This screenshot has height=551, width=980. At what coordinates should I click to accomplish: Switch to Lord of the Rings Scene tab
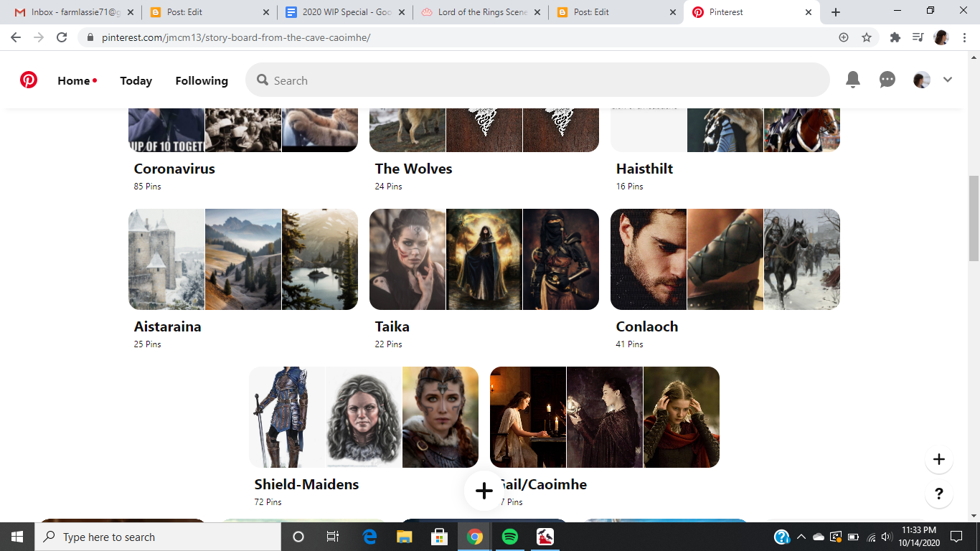(x=480, y=12)
